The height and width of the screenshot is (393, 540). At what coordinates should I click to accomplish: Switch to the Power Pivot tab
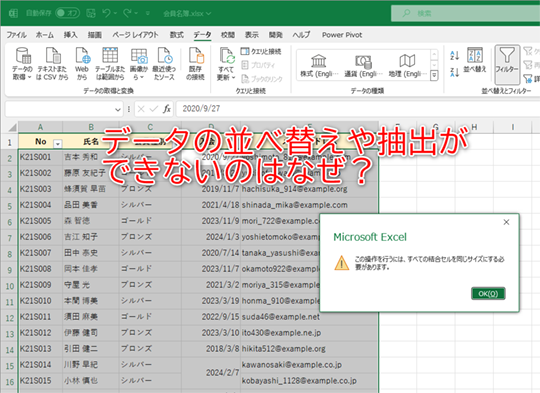[x=342, y=35]
